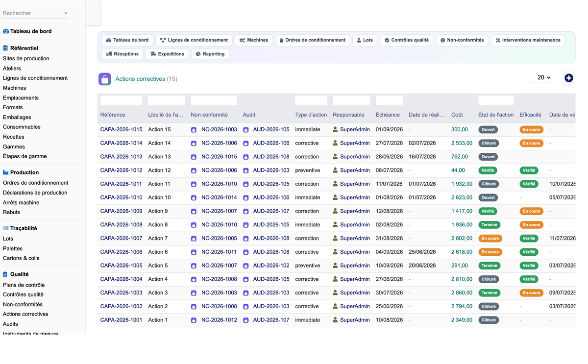Open the Lots tab
This screenshot has height=364, width=588.
click(365, 40)
